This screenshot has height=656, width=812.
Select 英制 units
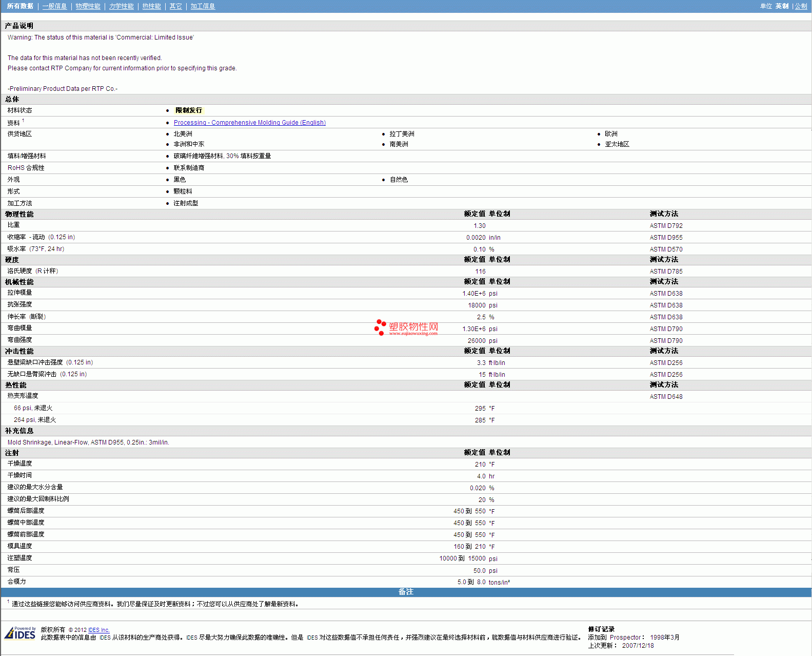pyautogui.click(x=782, y=6)
